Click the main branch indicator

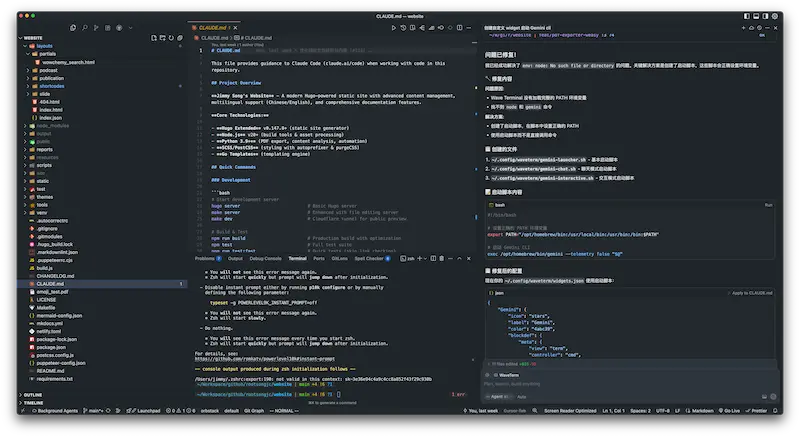point(93,410)
